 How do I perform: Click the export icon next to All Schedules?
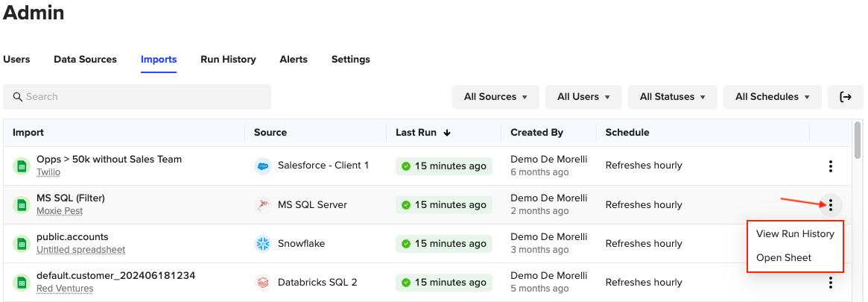pos(845,97)
